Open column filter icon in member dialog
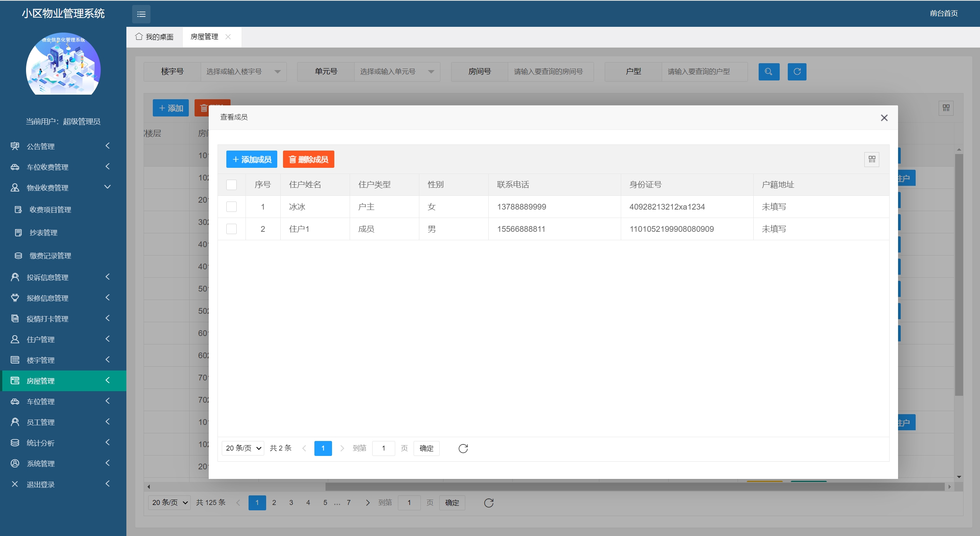Screen dimensions: 980x536 coord(872,159)
